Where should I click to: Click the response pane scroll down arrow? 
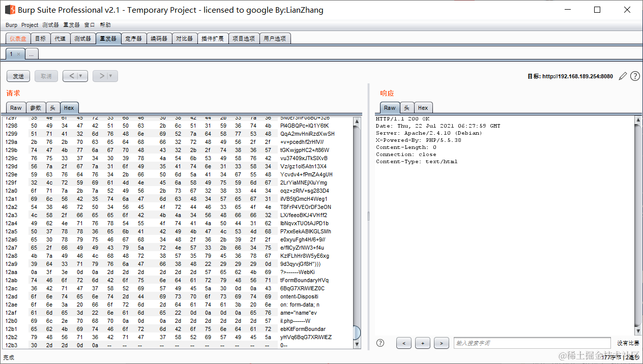tap(638, 331)
